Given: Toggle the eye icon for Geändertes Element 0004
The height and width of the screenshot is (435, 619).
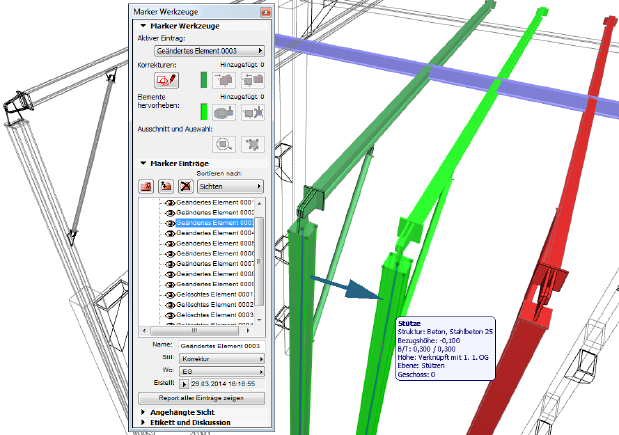Looking at the screenshot, I should tap(168, 235).
